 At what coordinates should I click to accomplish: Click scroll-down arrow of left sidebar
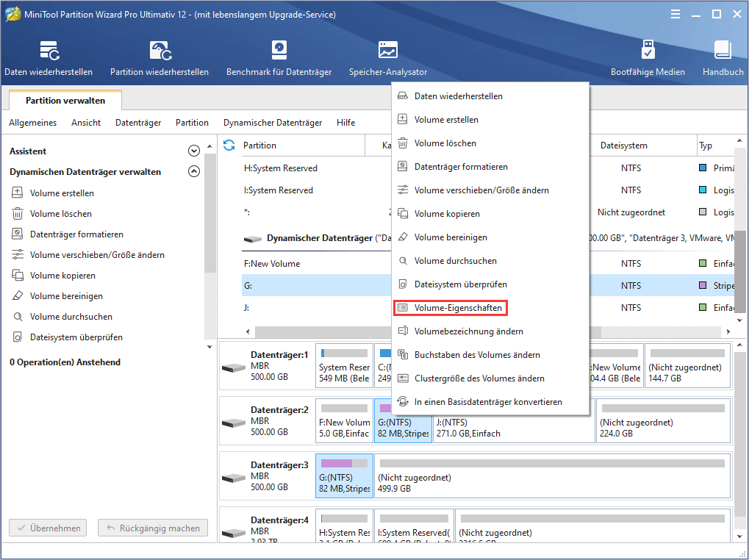(209, 347)
